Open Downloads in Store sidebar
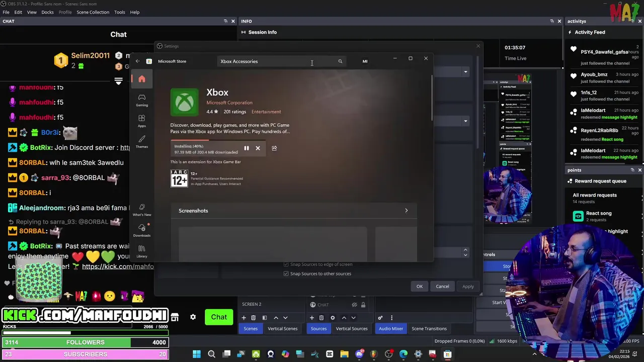 [142, 231]
